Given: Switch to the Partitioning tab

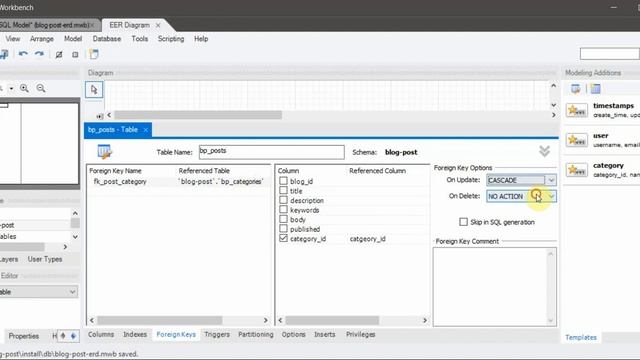Looking at the screenshot, I should pos(256,334).
